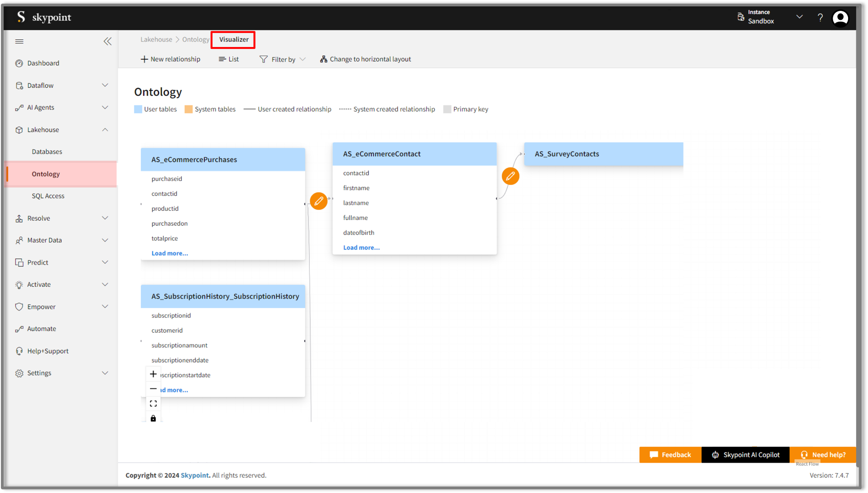Open the user profile avatar

click(840, 18)
